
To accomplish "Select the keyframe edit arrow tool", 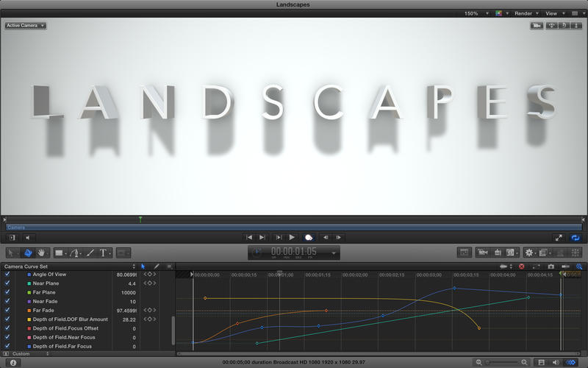I will 143,266.
